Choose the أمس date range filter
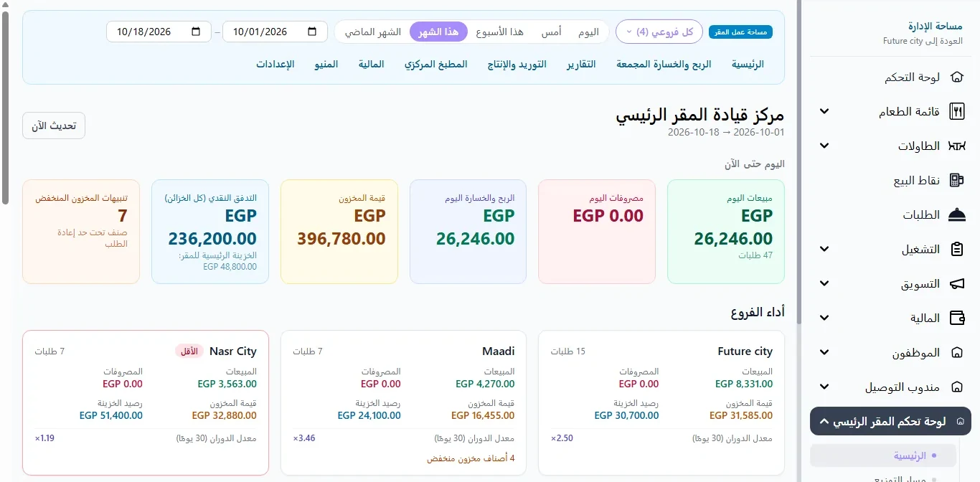 pyautogui.click(x=551, y=32)
